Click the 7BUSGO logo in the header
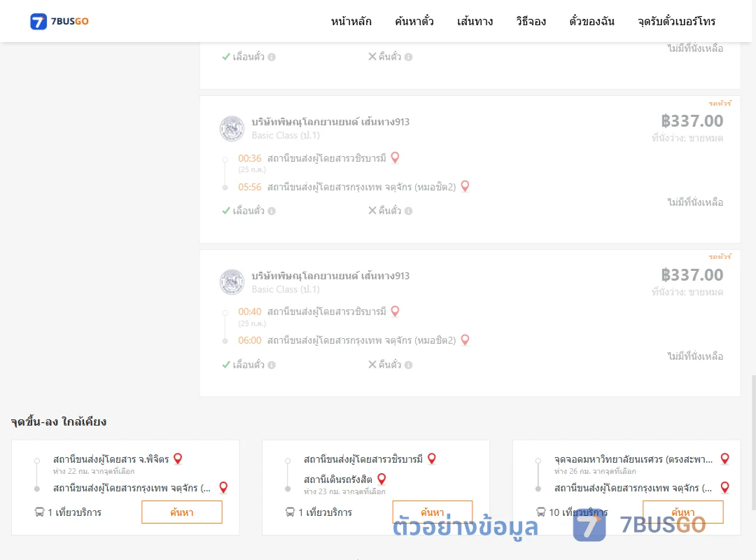 point(59,21)
